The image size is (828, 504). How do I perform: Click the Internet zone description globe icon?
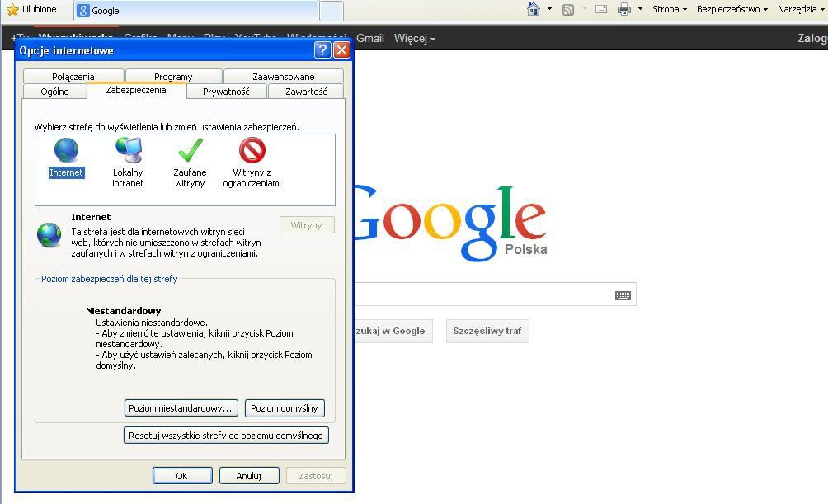point(49,234)
